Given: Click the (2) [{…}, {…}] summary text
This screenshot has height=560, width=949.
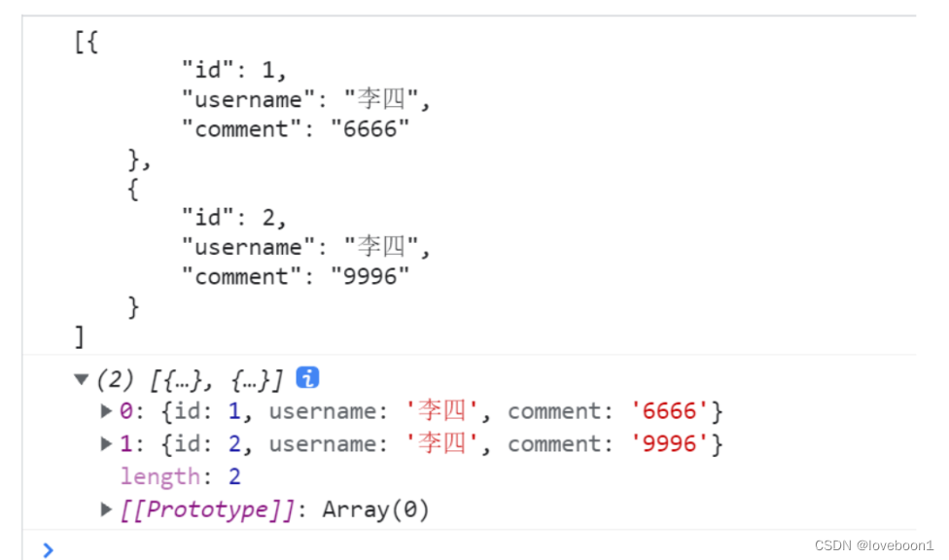Looking at the screenshot, I should pyautogui.click(x=190, y=380).
